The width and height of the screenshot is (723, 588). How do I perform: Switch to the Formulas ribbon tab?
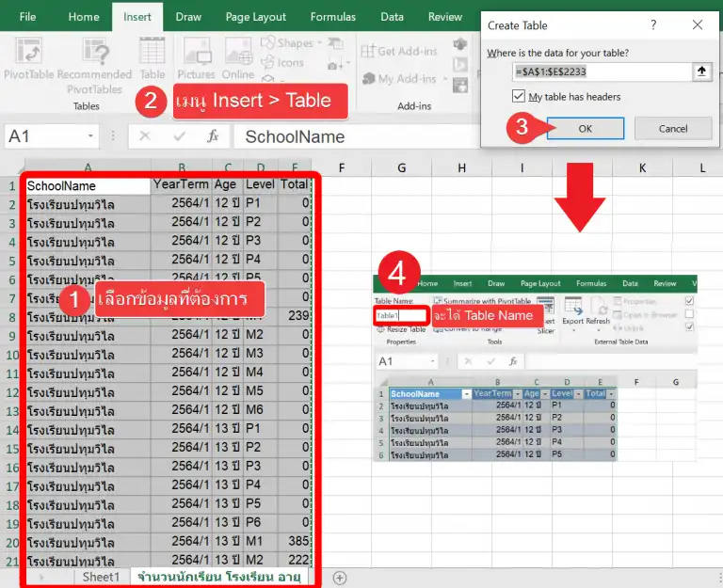[x=333, y=17]
